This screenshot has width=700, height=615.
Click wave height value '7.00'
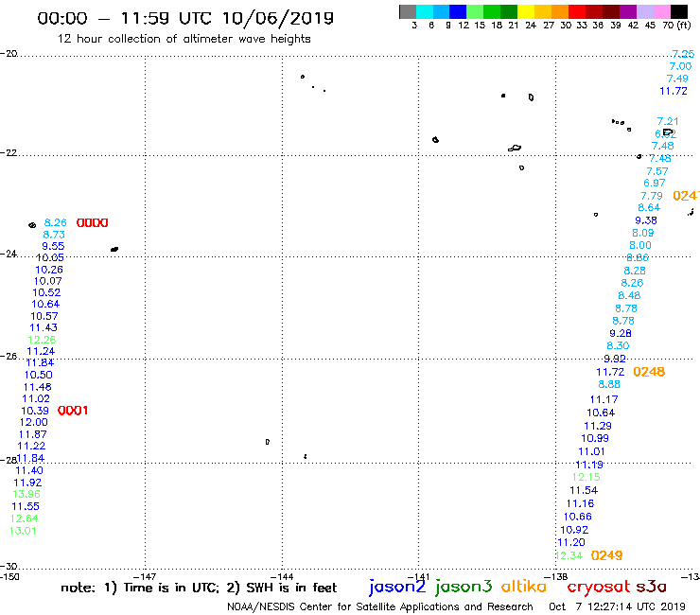(680, 66)
